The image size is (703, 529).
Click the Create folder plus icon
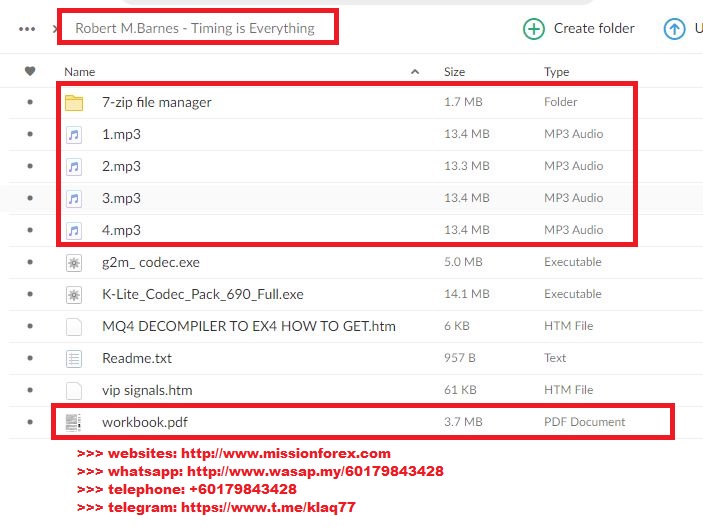click(x=534, y=29)
